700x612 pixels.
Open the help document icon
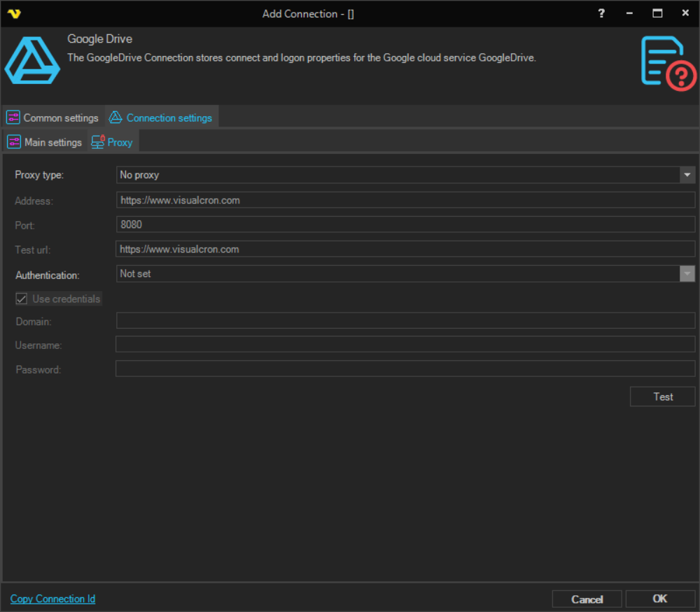[668, 64]
